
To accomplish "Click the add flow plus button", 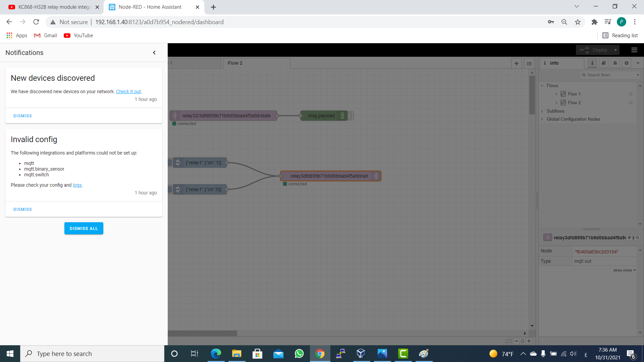I will (x=517, y=63).
